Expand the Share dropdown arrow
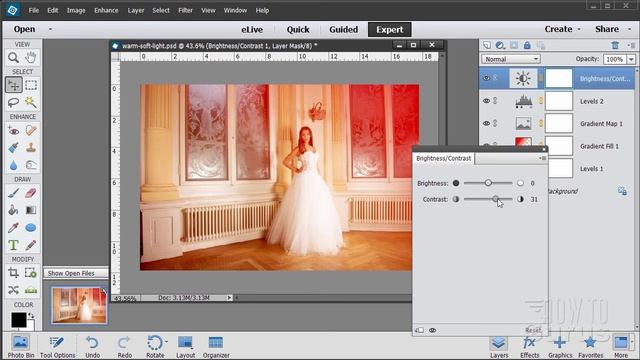640x360 pixels. 629,29
